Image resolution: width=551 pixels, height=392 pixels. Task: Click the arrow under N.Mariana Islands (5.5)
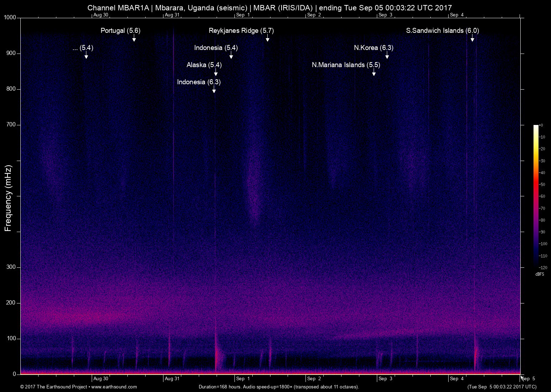(374, 73)
